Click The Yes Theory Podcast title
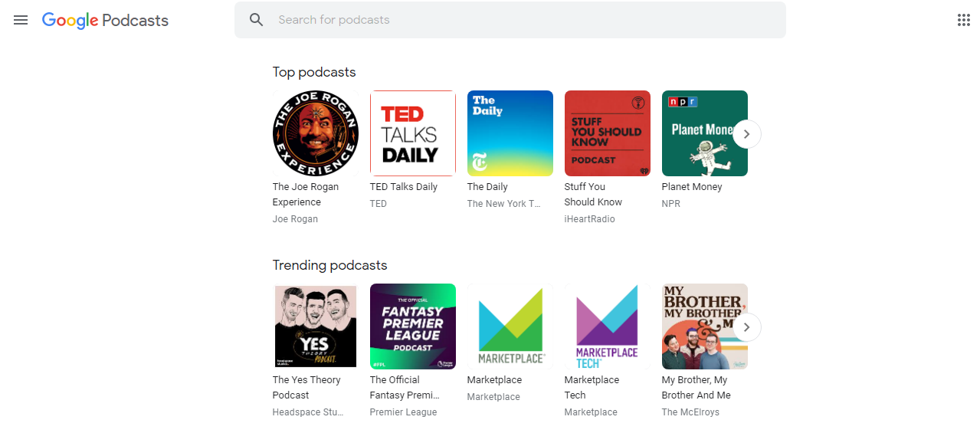The image size is (980, 433). [306, 388]
